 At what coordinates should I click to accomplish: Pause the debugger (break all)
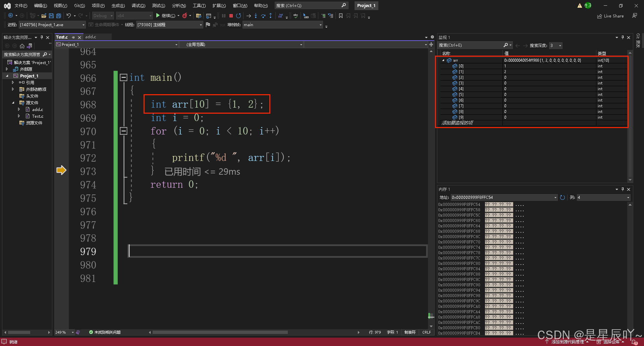(x=224, y=15)
